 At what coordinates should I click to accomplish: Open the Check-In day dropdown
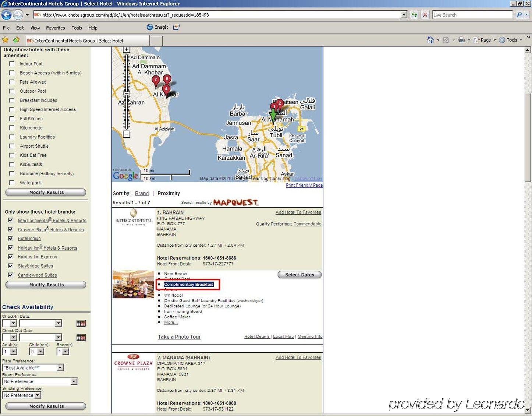click(x=10, y=323)
